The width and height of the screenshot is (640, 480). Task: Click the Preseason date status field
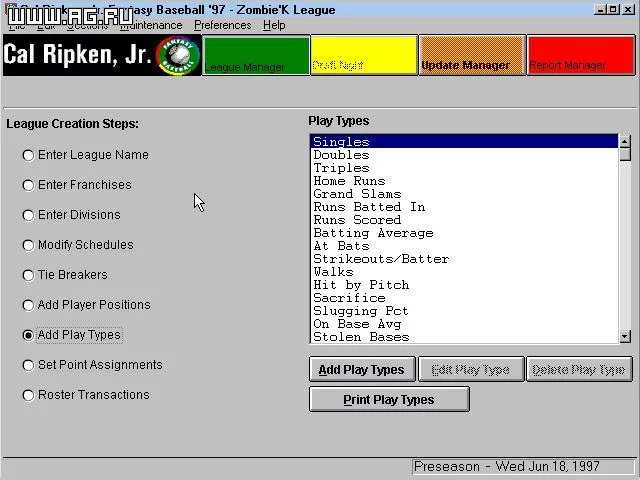[x=524, y=467]
